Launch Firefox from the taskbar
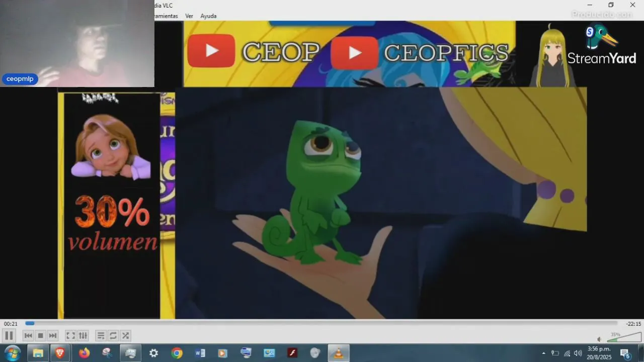Image resolution: width=644 pixels, height=362 pixels. point(84,353)
